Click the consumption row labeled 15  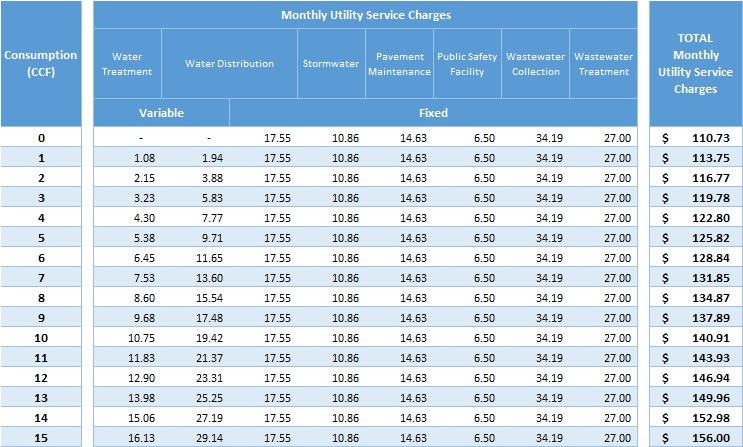40,437
